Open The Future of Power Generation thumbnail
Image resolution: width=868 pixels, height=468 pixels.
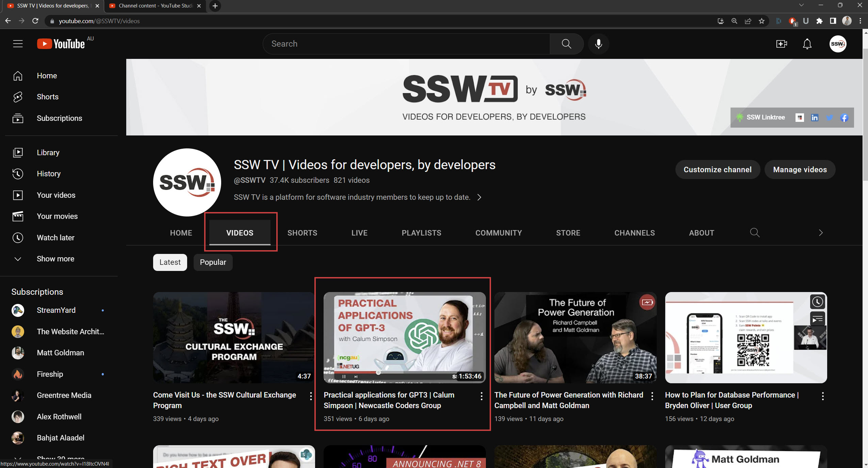coord(575,338)
